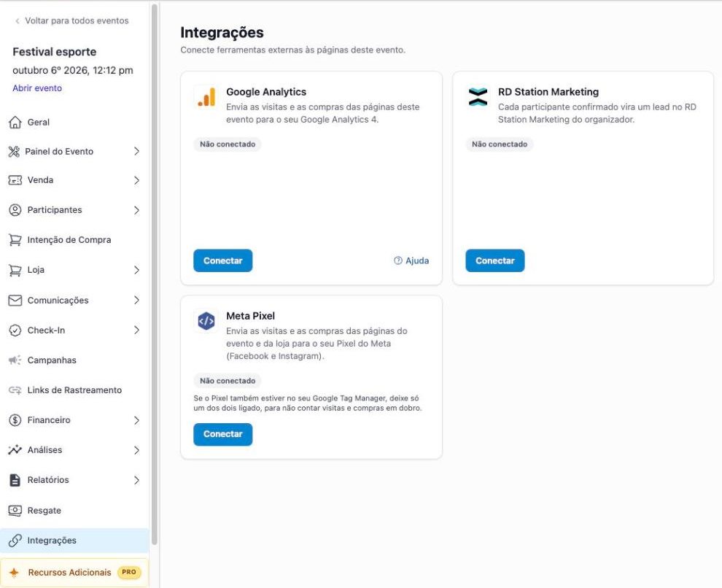Viewport: 722px width, 588px height.
Task: Click the Relatórios document icon
Action: click(x=15, y=480)
